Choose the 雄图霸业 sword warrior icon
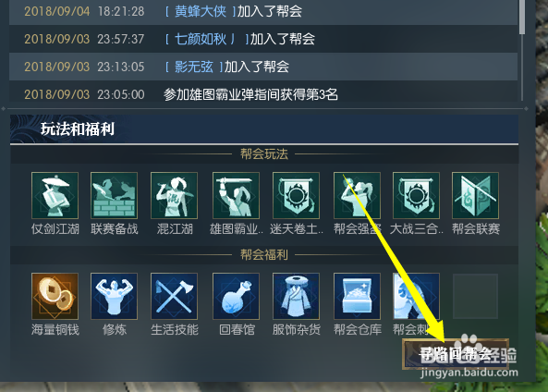This screenshot has height=392, width=548. tap(236, 195)
